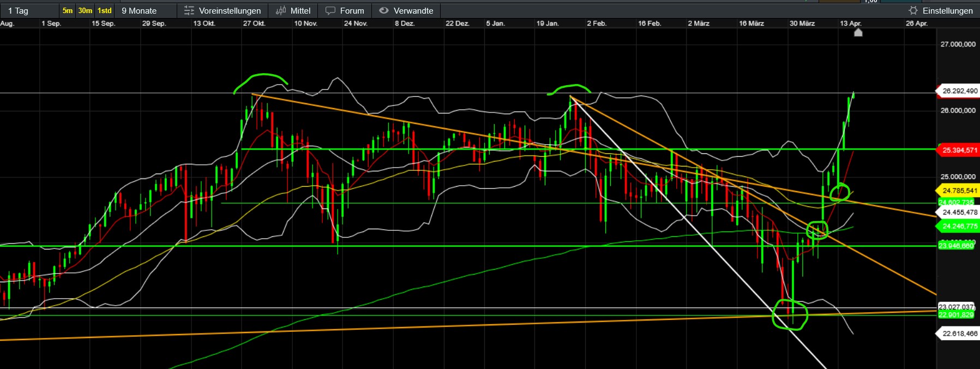Open Voreinstellungen via the sliders icon
This screenshot has width=980, height=369.
(x=189, y=11)
